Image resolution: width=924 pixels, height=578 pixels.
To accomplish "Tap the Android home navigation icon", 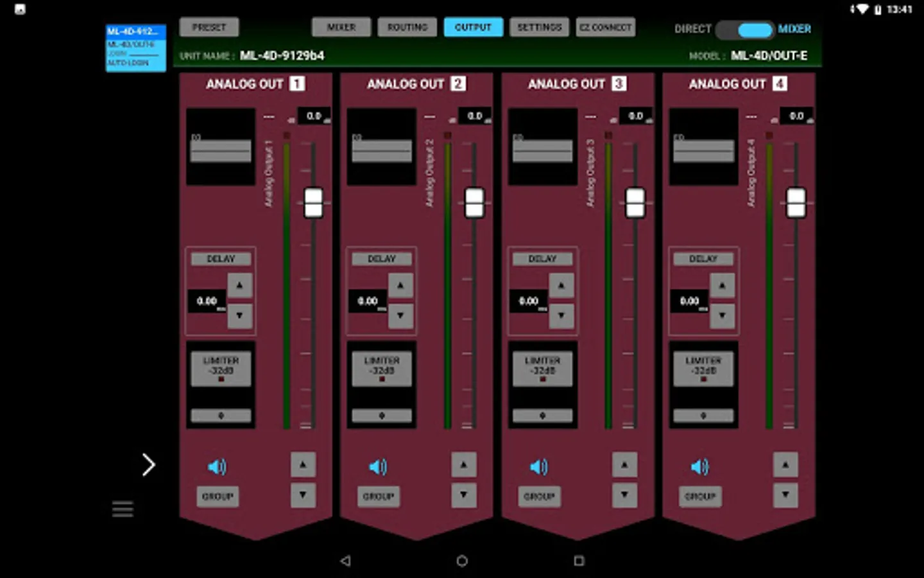I will (462, 561).
